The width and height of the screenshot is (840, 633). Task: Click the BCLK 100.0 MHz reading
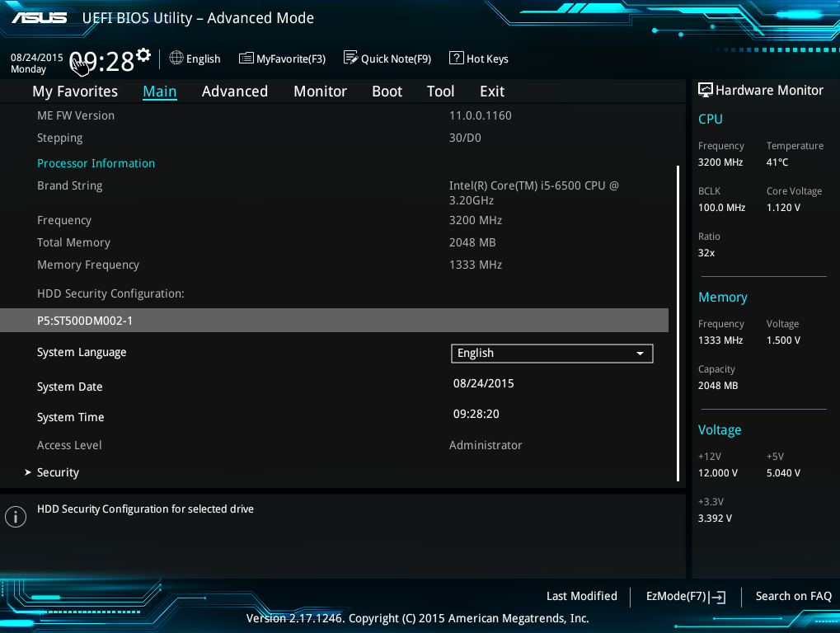721,208
